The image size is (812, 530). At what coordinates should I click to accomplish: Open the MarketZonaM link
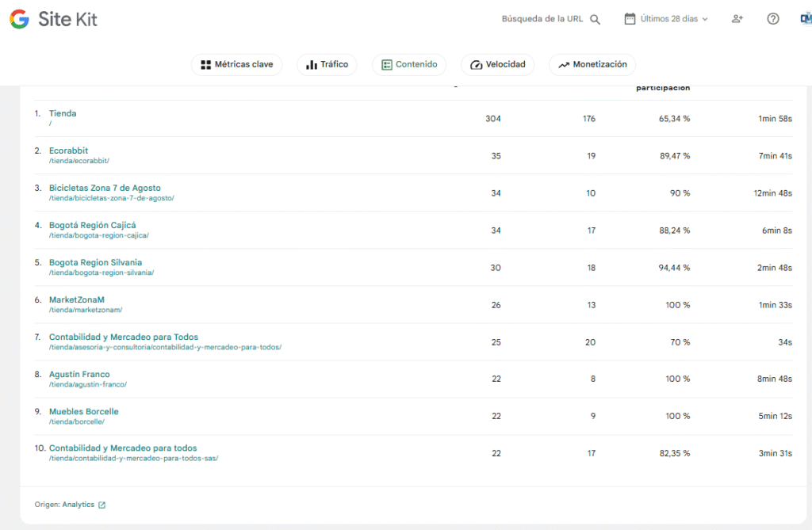click(77, 299)
